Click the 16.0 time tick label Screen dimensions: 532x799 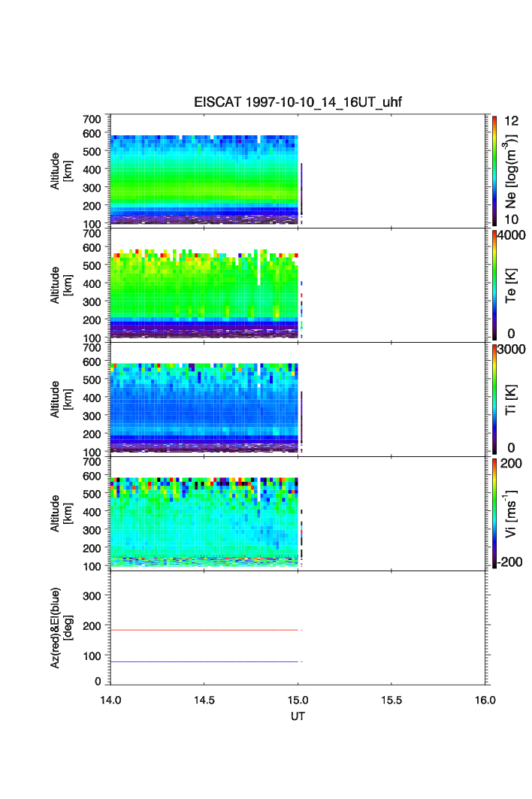point(485,700)
